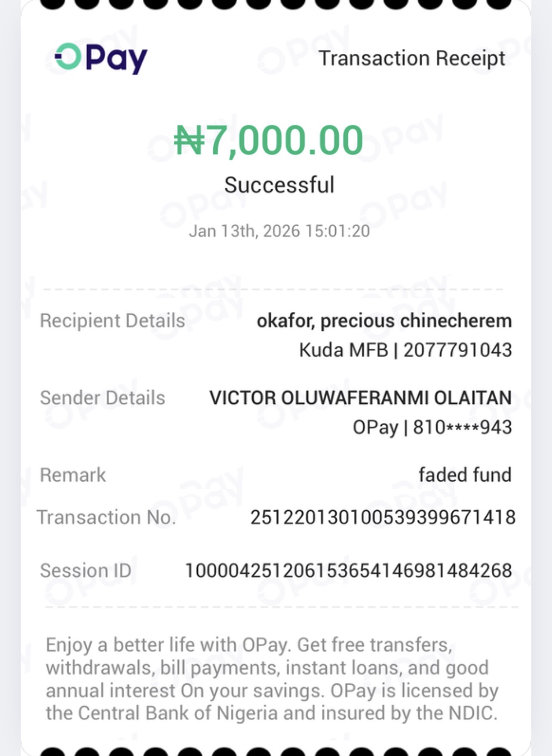Click the Transaction No. label
552x756 pixels.
pos(107,517)
